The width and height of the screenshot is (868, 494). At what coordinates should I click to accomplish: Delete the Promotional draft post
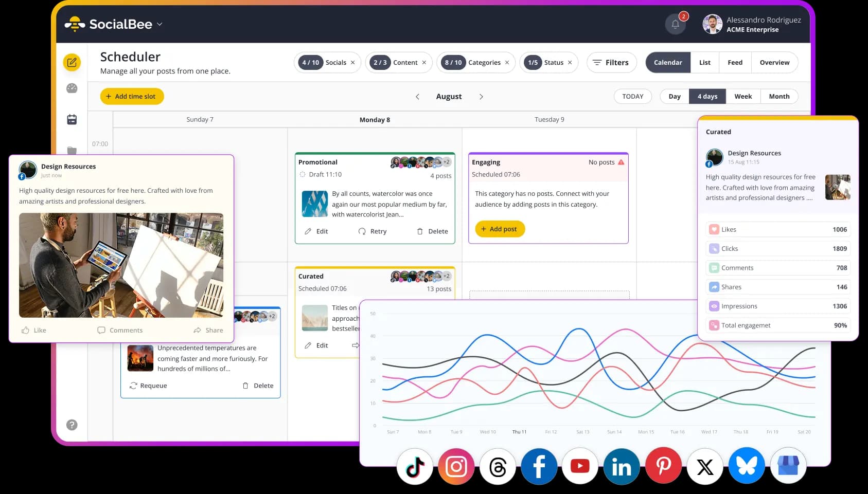click(x=432, y=232)
